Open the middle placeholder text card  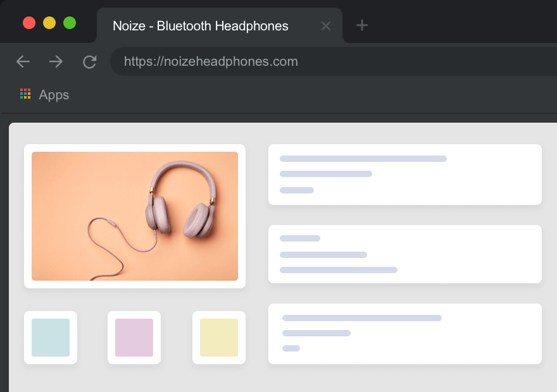405,254
